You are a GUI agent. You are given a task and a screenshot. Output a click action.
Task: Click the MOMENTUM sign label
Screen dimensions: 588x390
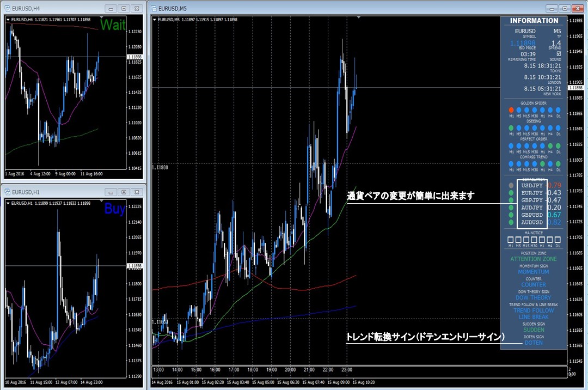[x=533, y=272]
